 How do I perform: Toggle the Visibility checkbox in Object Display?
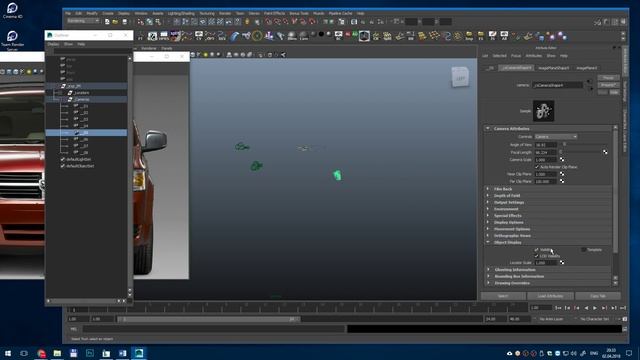pos(537,249)
